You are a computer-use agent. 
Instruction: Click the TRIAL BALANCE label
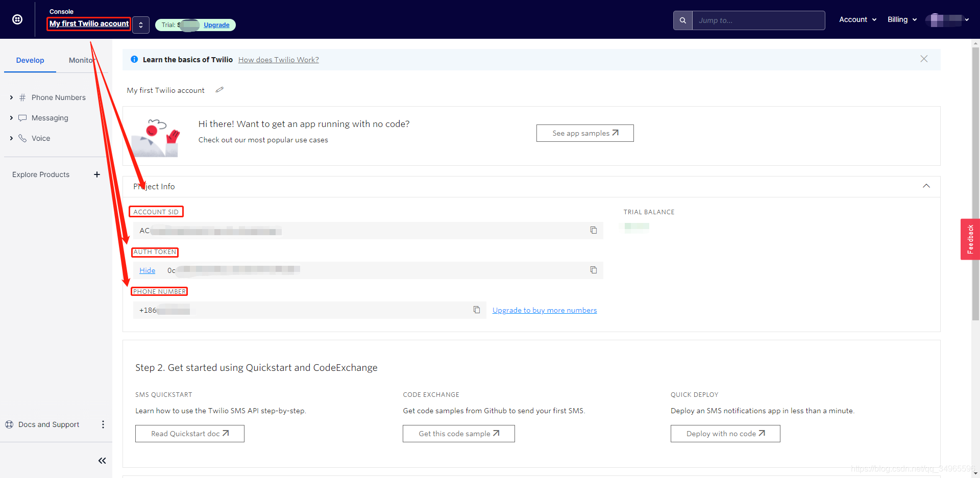(x=649, y=212)
